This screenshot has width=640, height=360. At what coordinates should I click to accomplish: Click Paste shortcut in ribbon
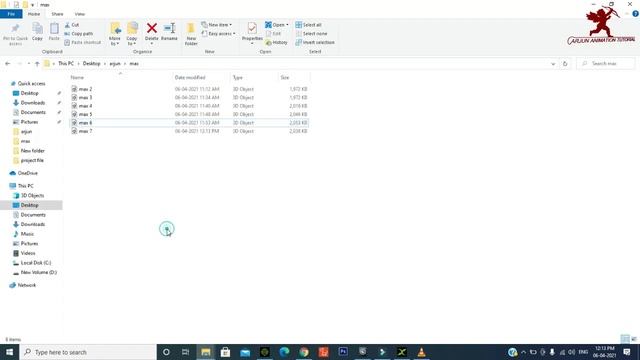click(82, 42)
